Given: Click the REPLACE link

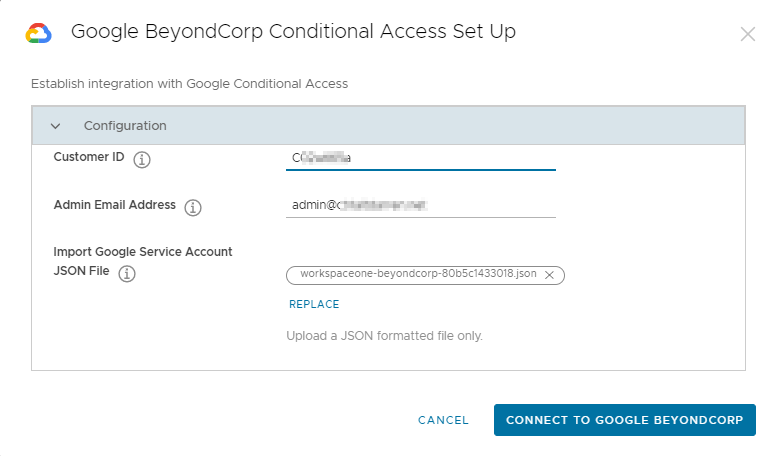Looking at the screenshot, I should point(314,304).
